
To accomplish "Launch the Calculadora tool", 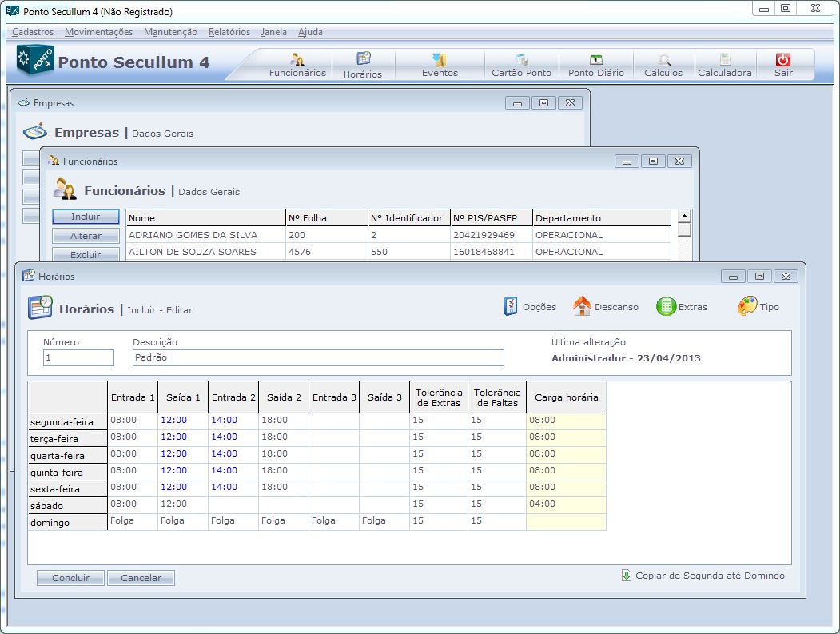I will point(724,66).
